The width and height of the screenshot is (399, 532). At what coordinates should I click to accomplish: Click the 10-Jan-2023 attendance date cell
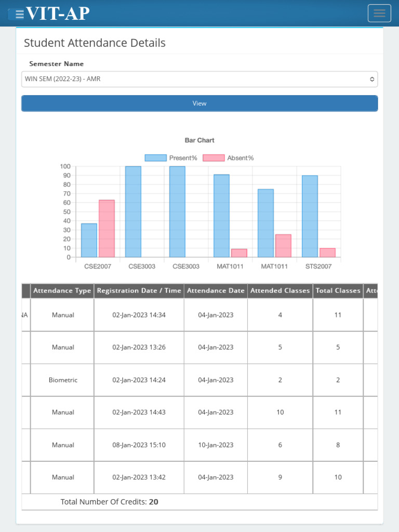click(x=216, y=445)
